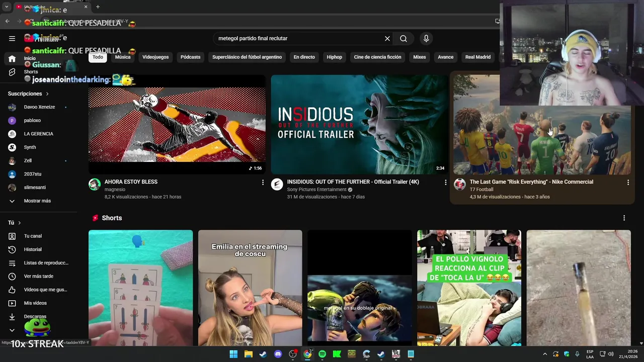Open metegol en su doblaje original short
Screen dimensions: 644x362
coord(359,288)
